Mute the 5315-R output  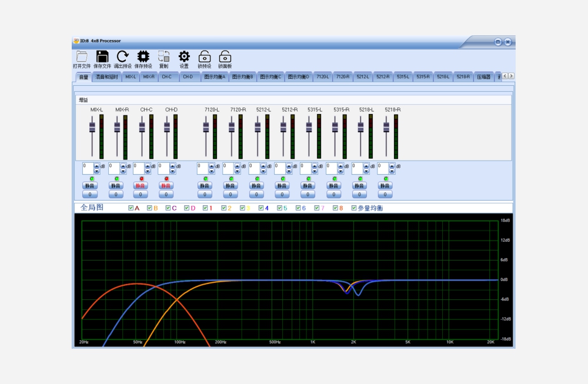333,186
